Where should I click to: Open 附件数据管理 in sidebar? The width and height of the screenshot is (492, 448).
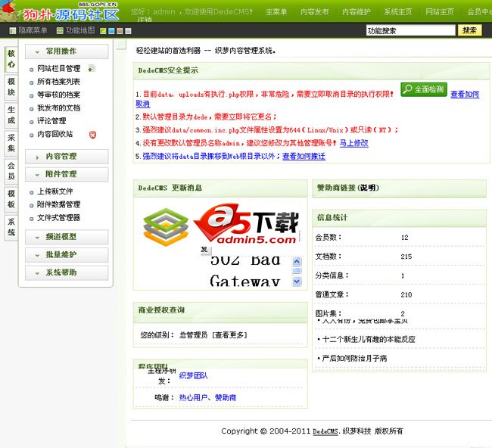[59, 204]
